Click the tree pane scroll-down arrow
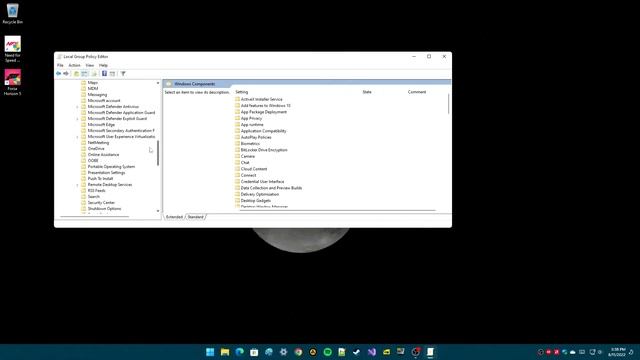The image size is (640, 360). (x=158, y=211)
